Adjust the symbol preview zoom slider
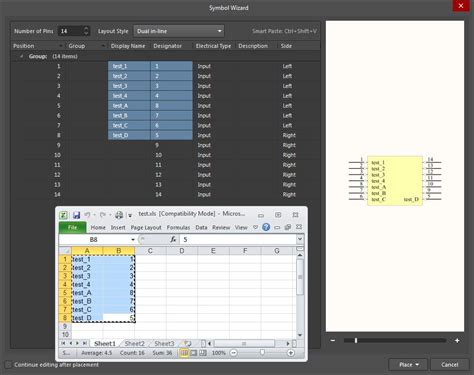The height and width of the screenshot is (375, 474). [x=356, y=340]
